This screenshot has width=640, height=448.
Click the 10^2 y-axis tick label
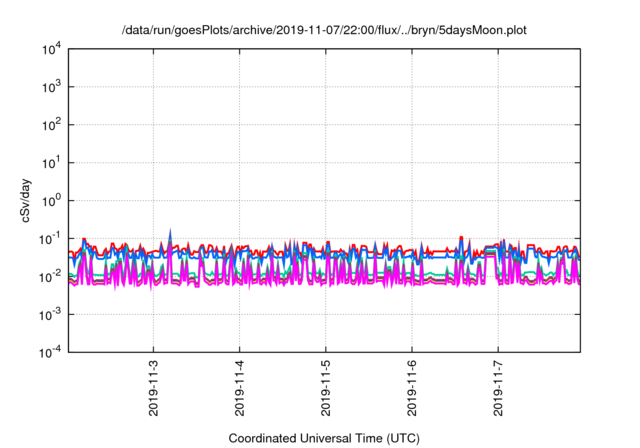[48, 125]
